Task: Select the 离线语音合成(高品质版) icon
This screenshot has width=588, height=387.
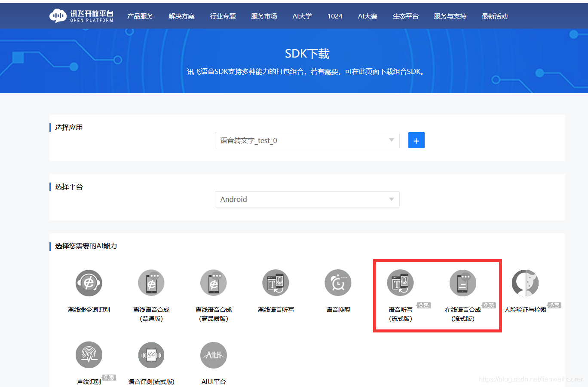Action: tap(214, 283)
